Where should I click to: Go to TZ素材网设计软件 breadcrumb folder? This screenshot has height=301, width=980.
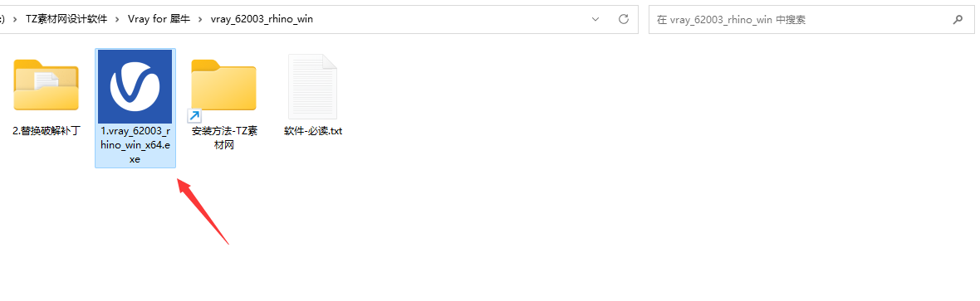[x=66, y=19]
